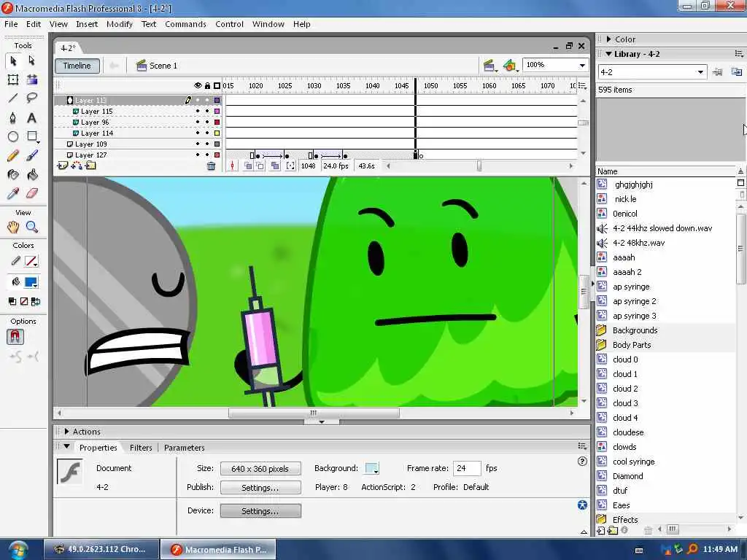Open the Properties panel options menu
This screenshot has width=747, height=560.
[582, 446]
